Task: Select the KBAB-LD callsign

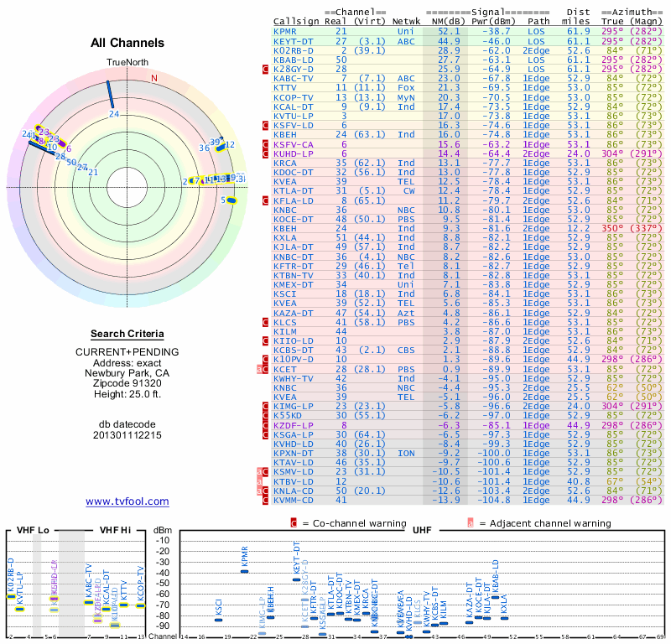Action: tap(294, 60)
